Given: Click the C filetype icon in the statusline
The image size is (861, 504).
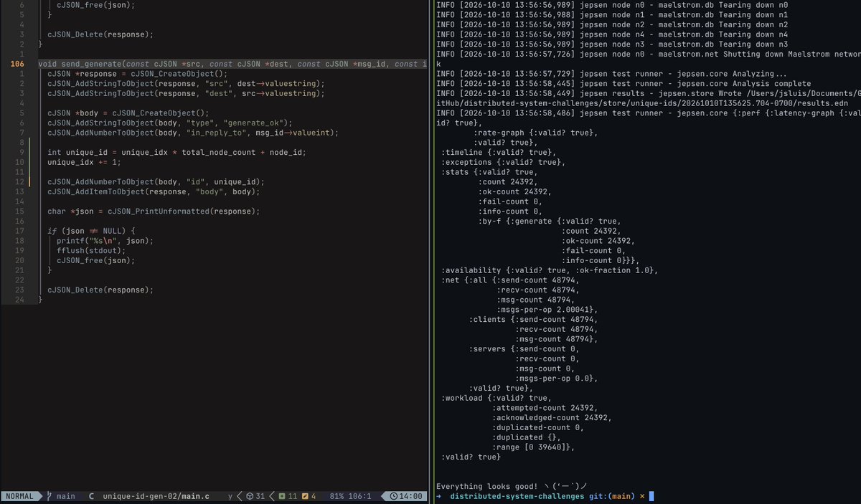Looking at the screenshot, I should [x=92, y=496].
